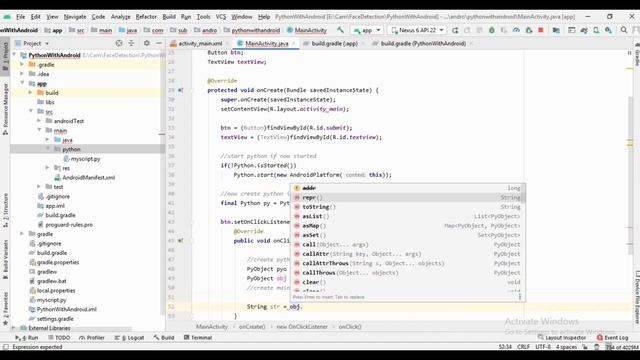Click the red Stop icon
Viewport: 640px width, 360px height.
coord(540,30)
